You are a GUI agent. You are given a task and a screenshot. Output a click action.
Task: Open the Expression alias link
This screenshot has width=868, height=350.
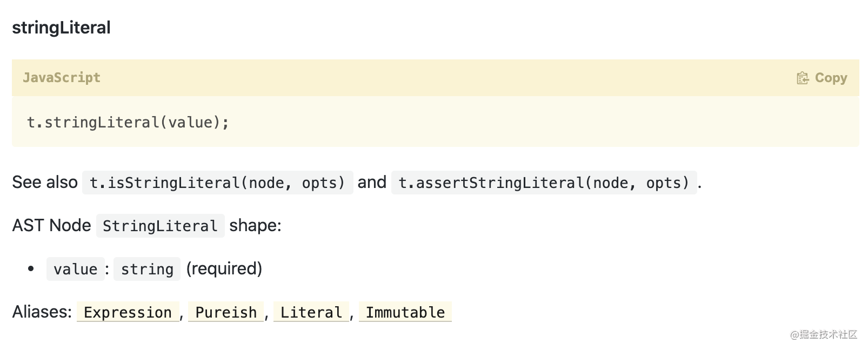pyautogui.click(x=128, y=312)
